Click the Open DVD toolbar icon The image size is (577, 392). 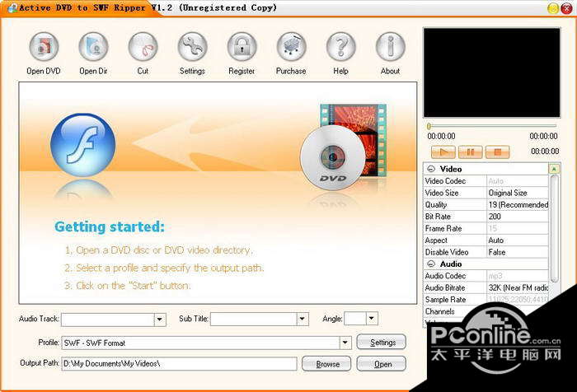[x=44, y=47]
